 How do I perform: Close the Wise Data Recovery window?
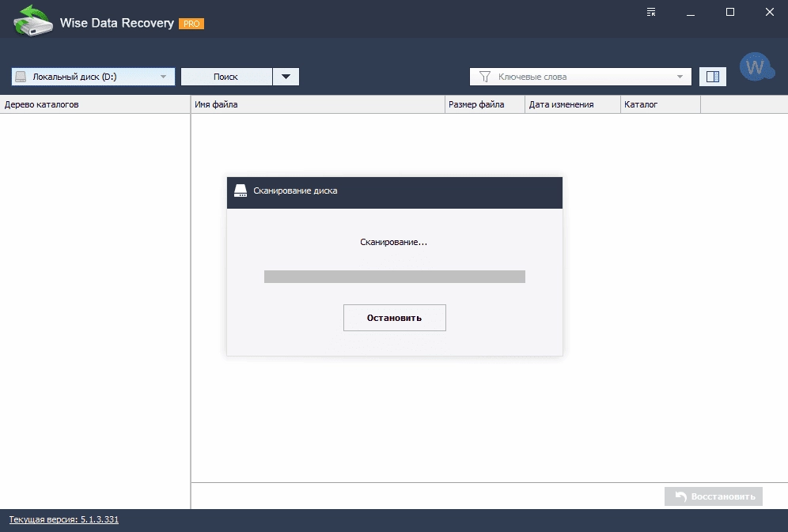coord(769,12)
